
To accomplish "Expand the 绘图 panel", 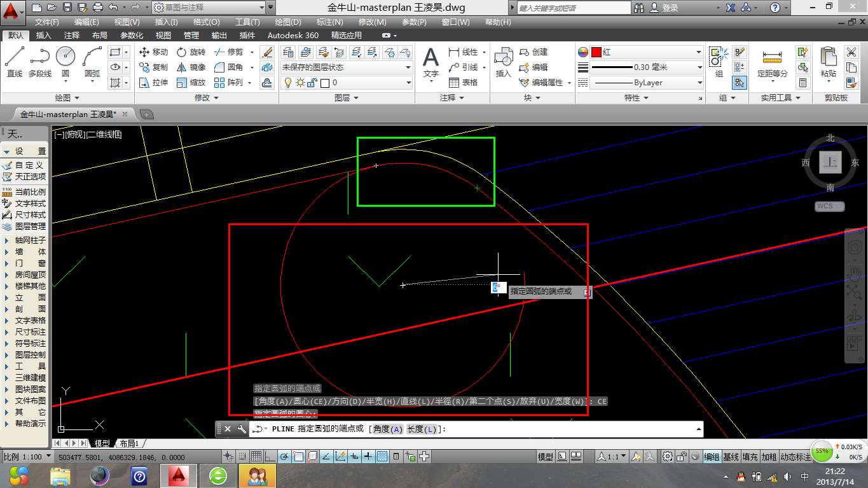I will pyautogui.click(x=67, y=98).
